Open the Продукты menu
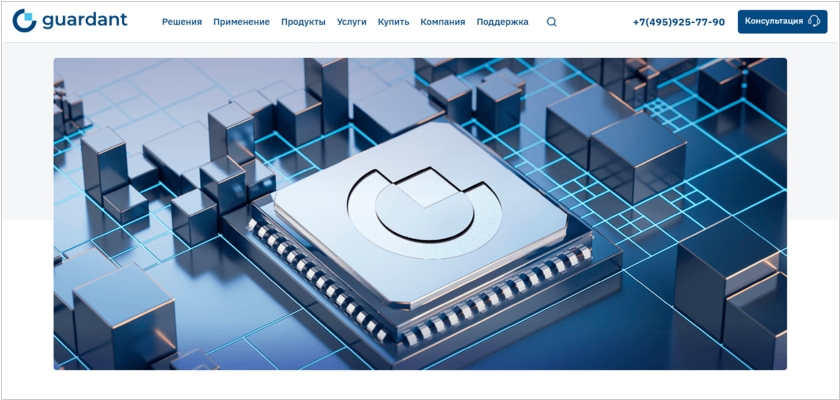 [303, 22]
